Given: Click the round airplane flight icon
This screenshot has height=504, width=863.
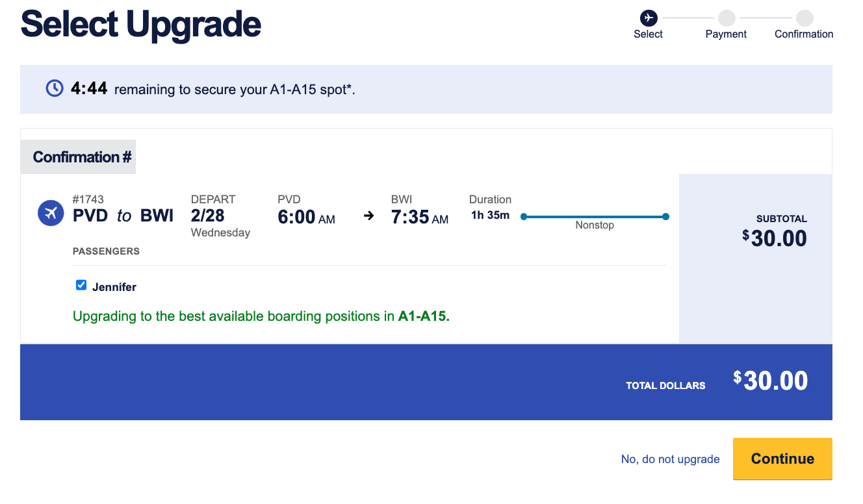Looking at the screenshot, I should click(x=51, y=213).
